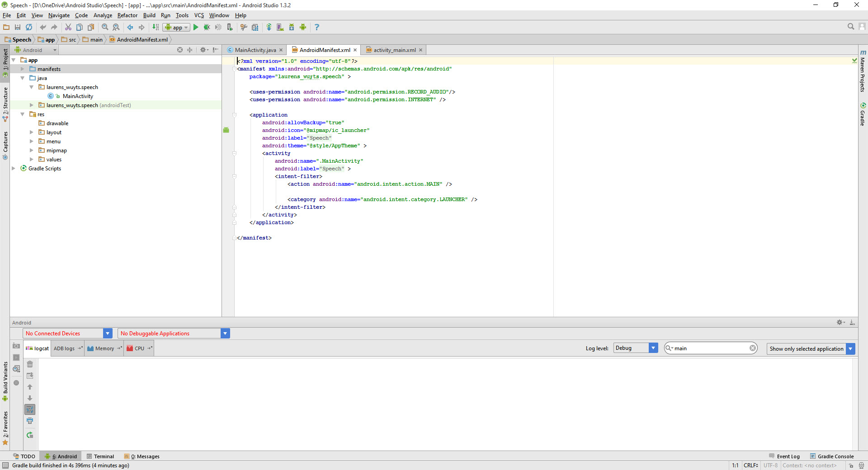Click the Make Project build icon
Image resolution: width=868 pixels, height=470 pixels.
click(x=156, y=27)
